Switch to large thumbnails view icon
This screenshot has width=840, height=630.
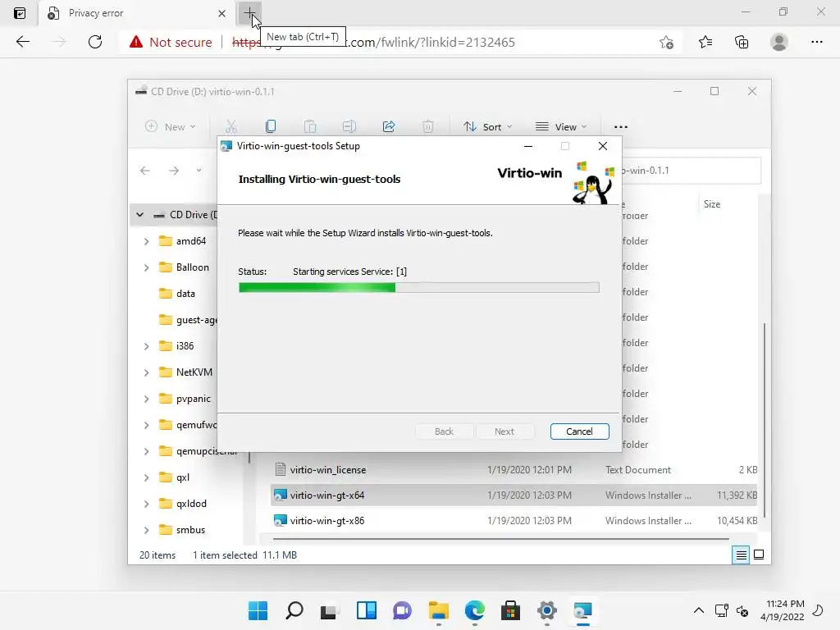[x=759, y=555]
